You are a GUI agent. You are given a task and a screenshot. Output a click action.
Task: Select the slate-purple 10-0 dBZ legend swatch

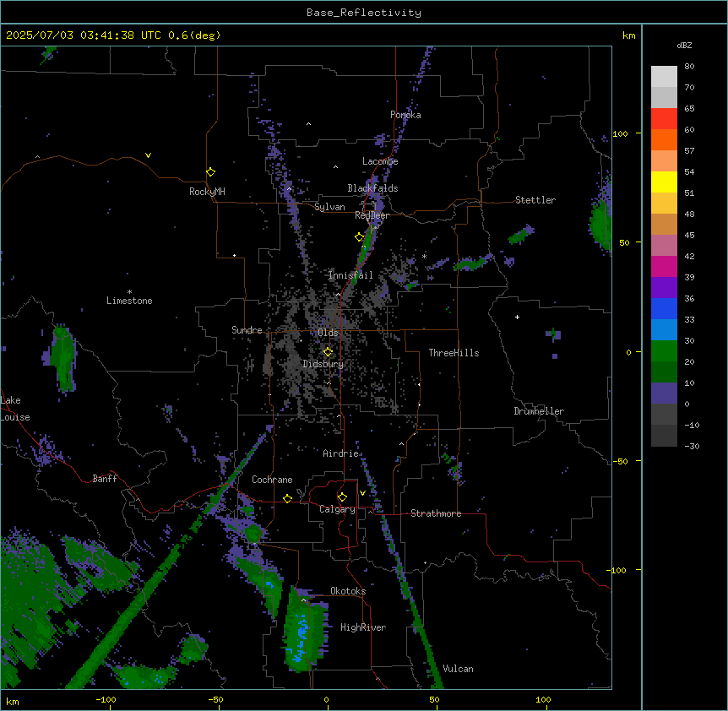tap(664, 393)
